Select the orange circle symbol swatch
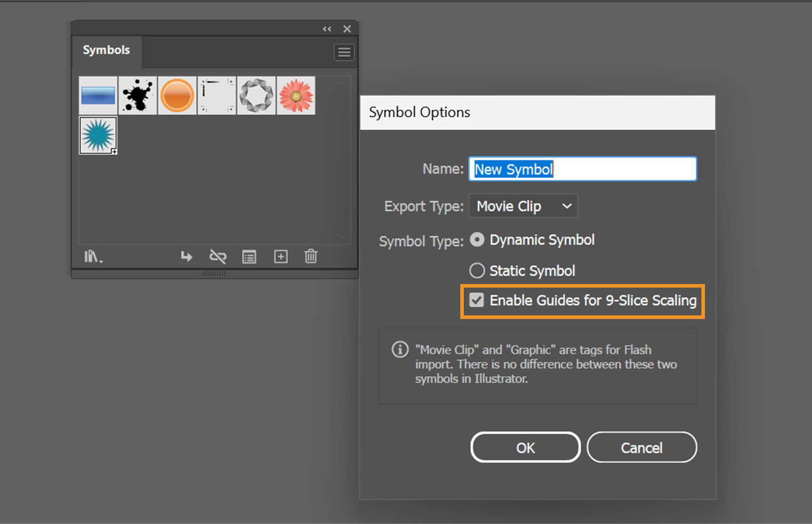This screenshot has width=812, height=524. 177,95
